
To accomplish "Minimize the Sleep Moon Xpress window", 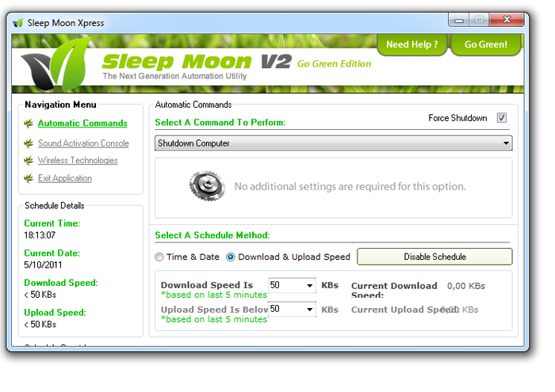I will tap(459, 20).
